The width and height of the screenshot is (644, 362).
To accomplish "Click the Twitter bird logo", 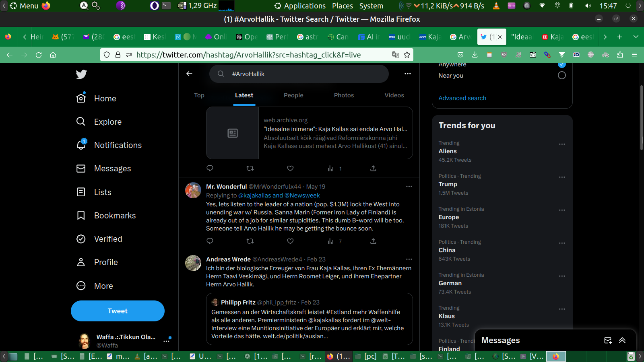I will (x=81, y=74).
